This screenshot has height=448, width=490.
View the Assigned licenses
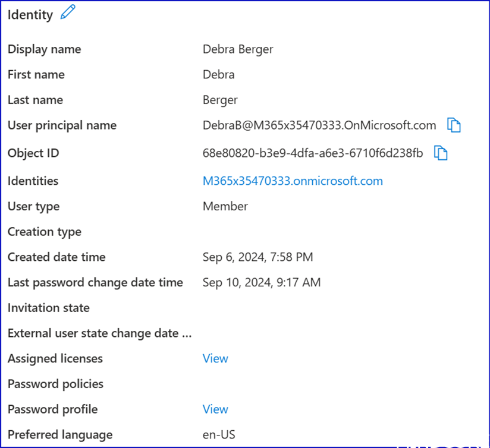point(215,359)
